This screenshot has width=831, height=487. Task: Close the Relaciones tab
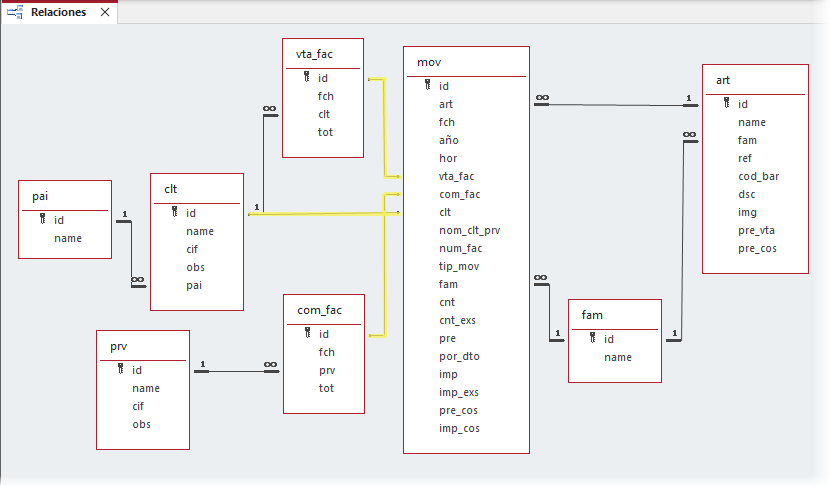tap(106, 13)
